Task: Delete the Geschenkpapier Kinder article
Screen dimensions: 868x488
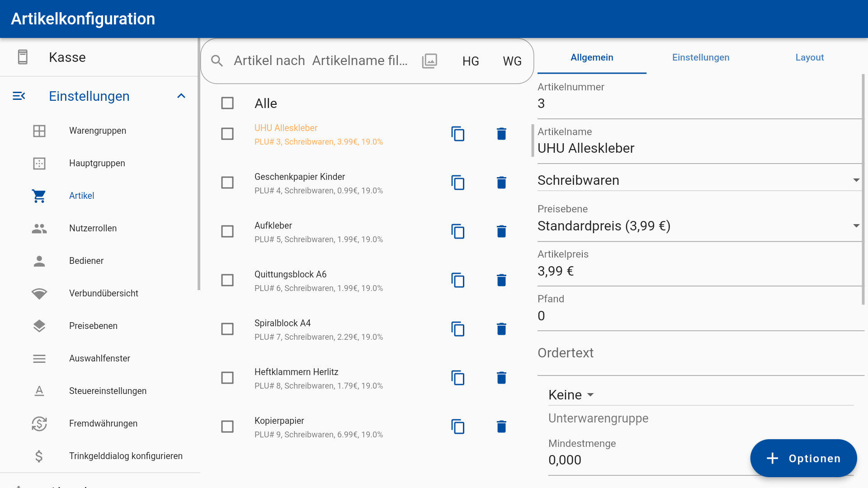Action: click(501, 183)
